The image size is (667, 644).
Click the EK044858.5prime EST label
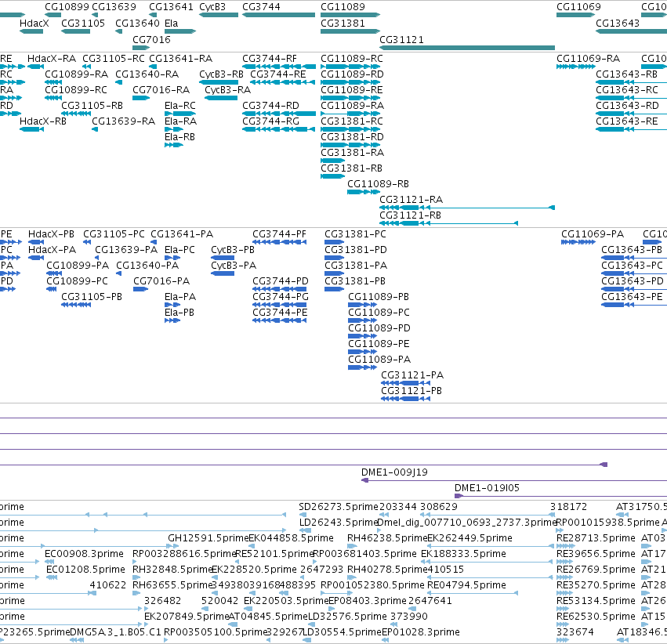tap(291, 538)
